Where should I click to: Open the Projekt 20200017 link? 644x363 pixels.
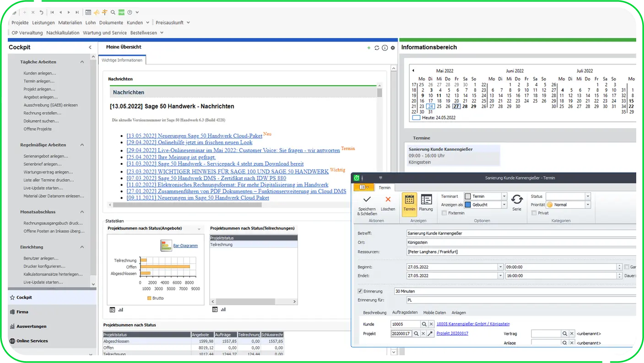(x=452, y=334)
